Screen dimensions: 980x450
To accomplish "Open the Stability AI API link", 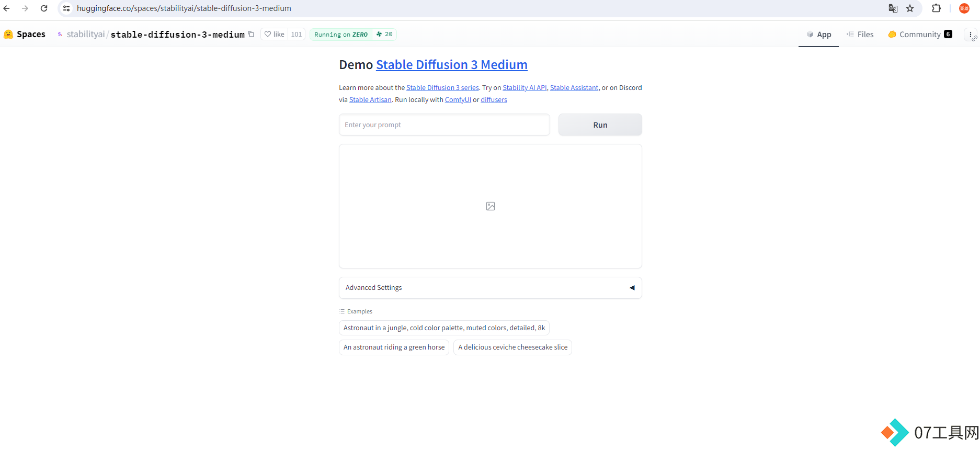I will click(525, 88).
